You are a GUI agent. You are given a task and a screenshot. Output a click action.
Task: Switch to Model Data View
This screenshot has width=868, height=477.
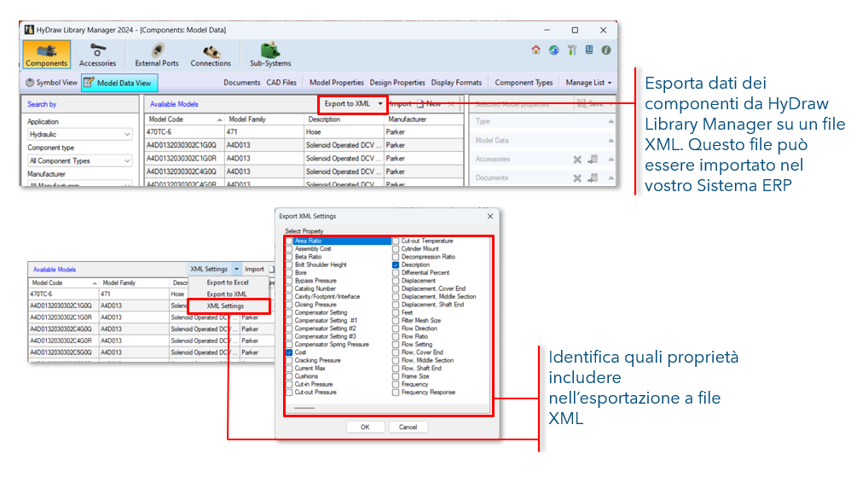coord(119,83)
